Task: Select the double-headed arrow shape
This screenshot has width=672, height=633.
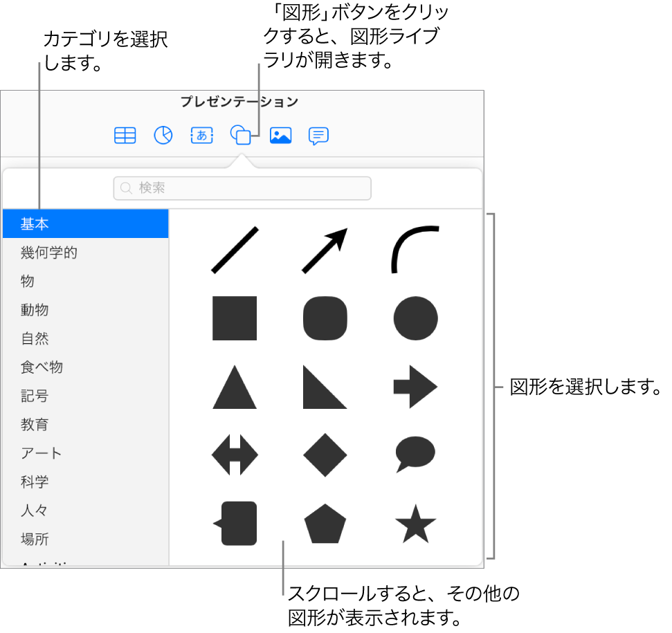Action: (x=235, y=455)
